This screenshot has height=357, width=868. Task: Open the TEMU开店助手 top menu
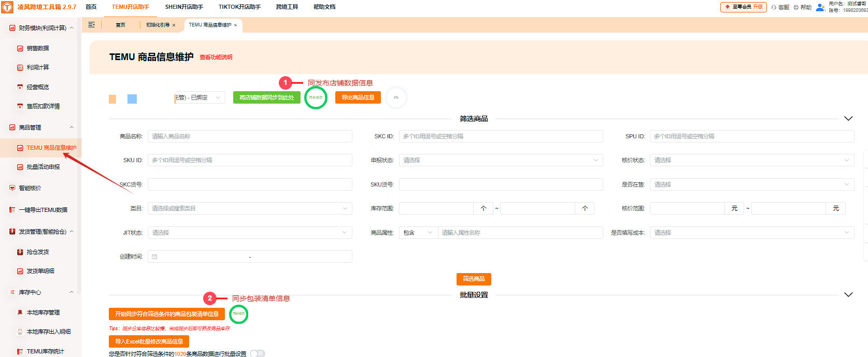pos(131,7)
